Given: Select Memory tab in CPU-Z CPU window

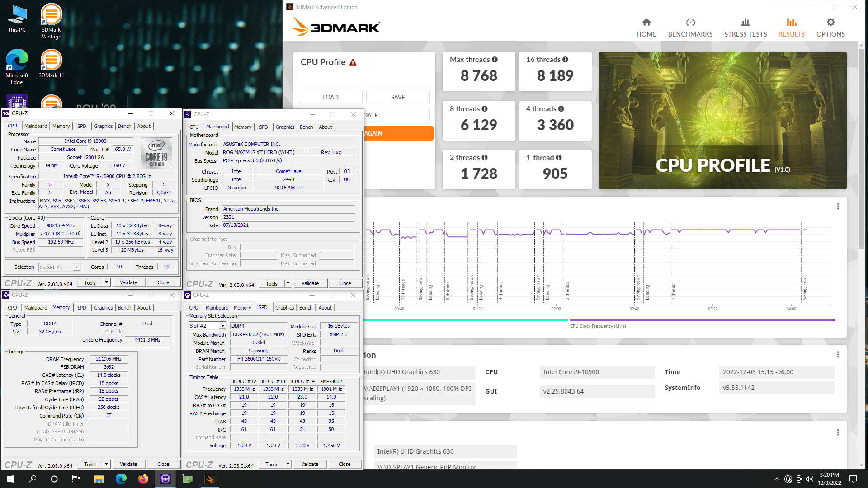Looking at the screenshot, I should pos(61,126).
